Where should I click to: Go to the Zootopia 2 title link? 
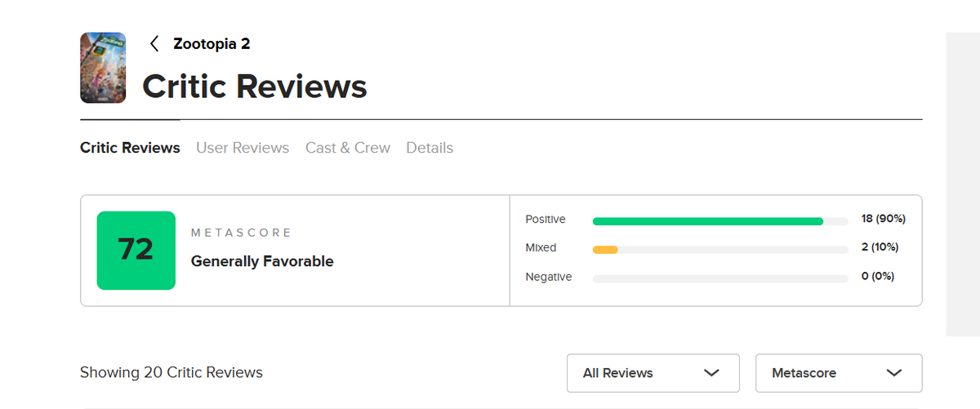coord(212,44)
